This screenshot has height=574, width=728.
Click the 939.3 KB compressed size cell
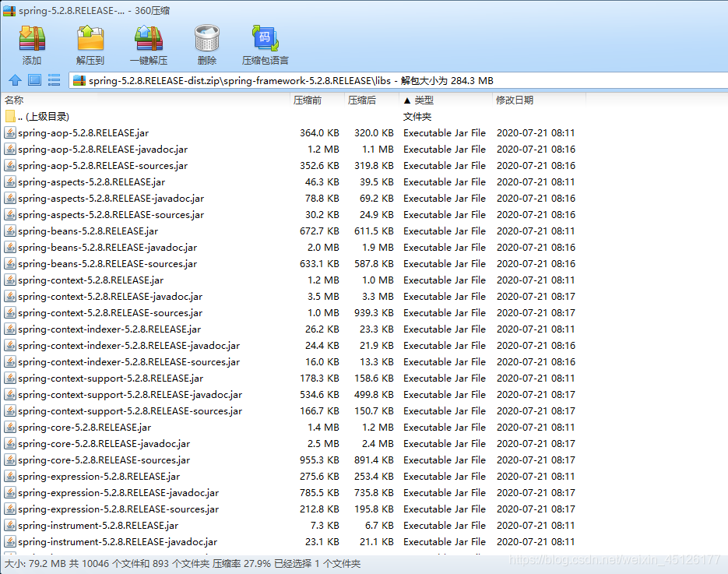pyautogui.click(x=374, y=313)
